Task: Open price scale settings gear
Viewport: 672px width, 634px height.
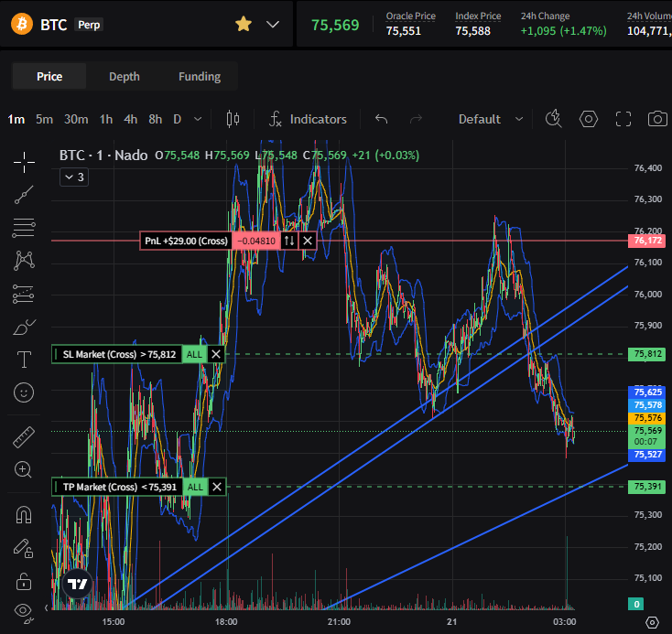Action: 652,622
